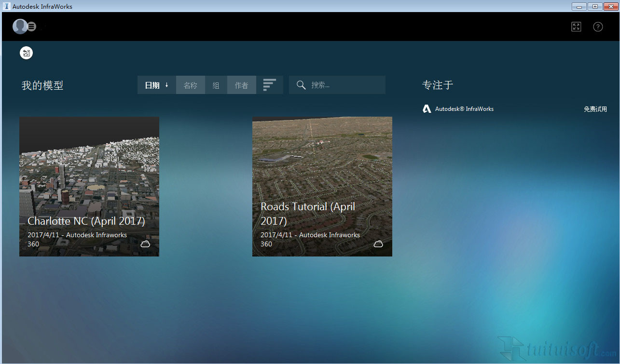Click the sort order bars icon
This screenshot has width=620, height=364.
coord(269,85)
